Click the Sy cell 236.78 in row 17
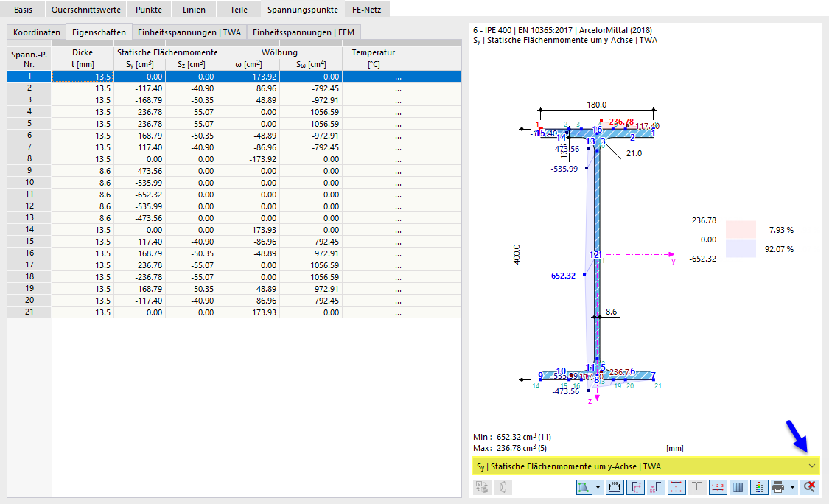 [x=139, y=265]
